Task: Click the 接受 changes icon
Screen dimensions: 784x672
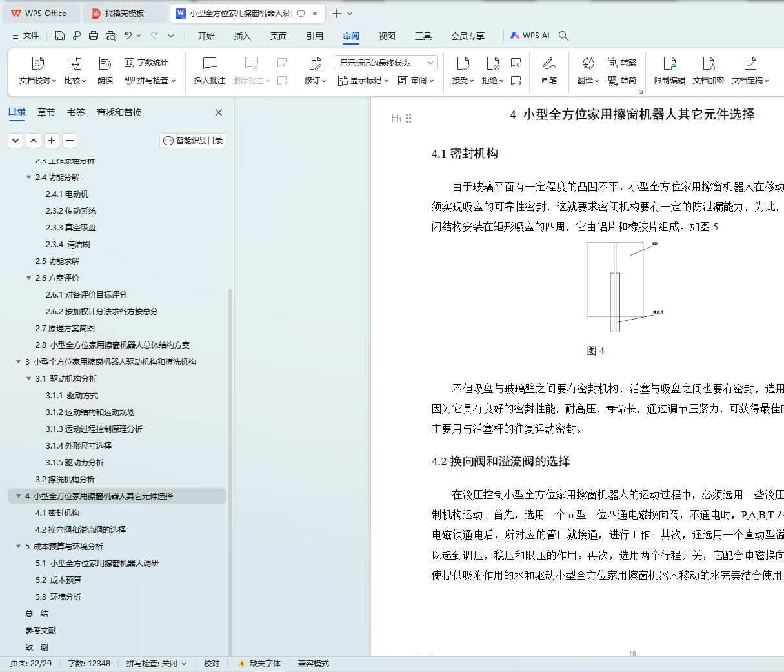Action: (463, 63)
